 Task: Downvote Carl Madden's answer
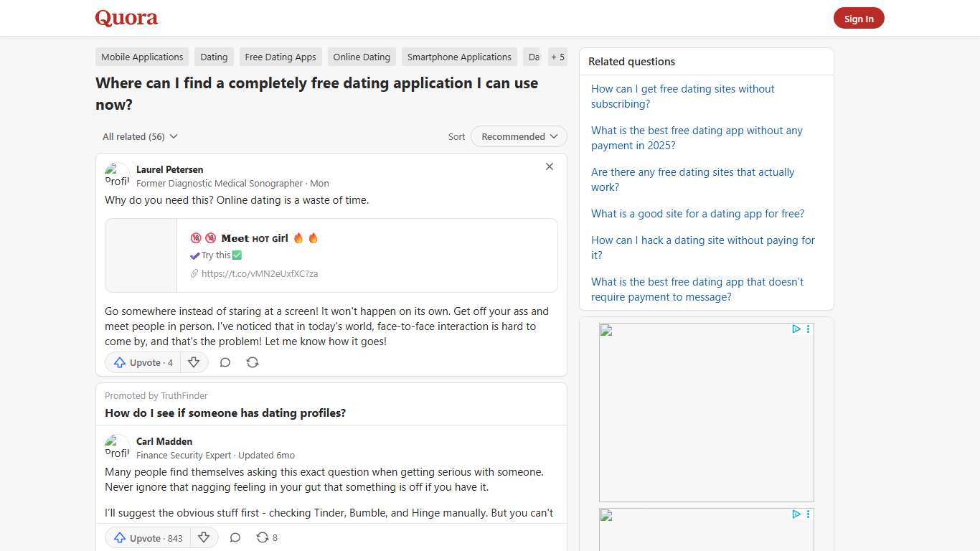click(x=204, y=537)
